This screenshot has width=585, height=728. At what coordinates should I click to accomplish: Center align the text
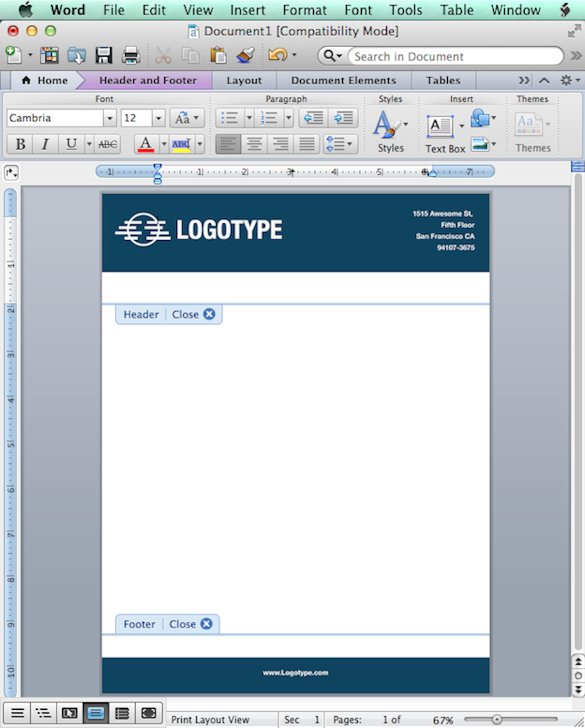[x=254, y=145]
